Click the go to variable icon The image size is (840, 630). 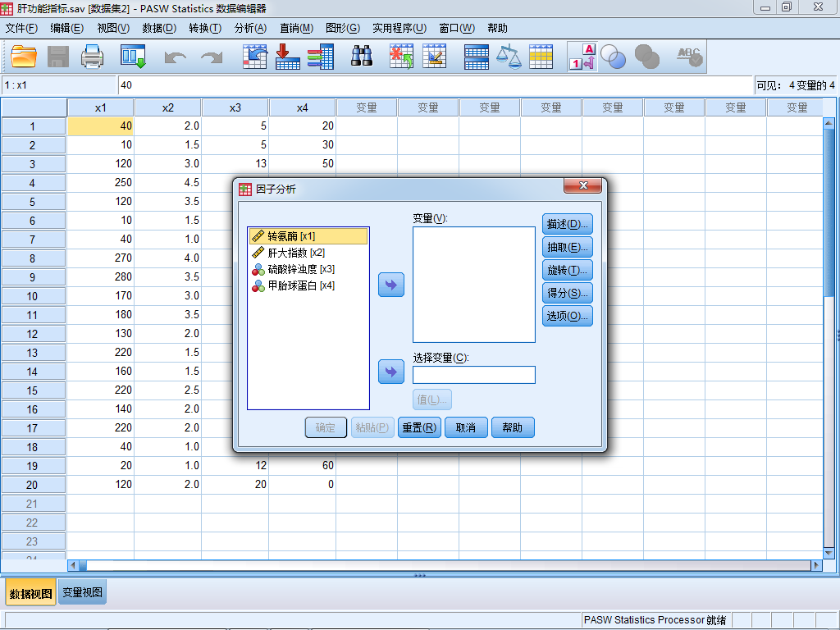[288, 57]
